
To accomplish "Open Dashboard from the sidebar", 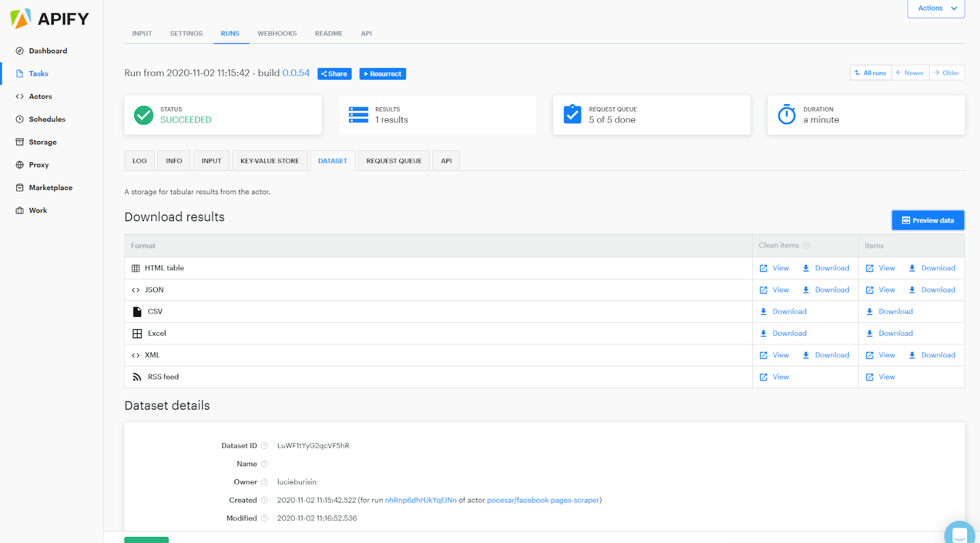I will pos(48,51).
